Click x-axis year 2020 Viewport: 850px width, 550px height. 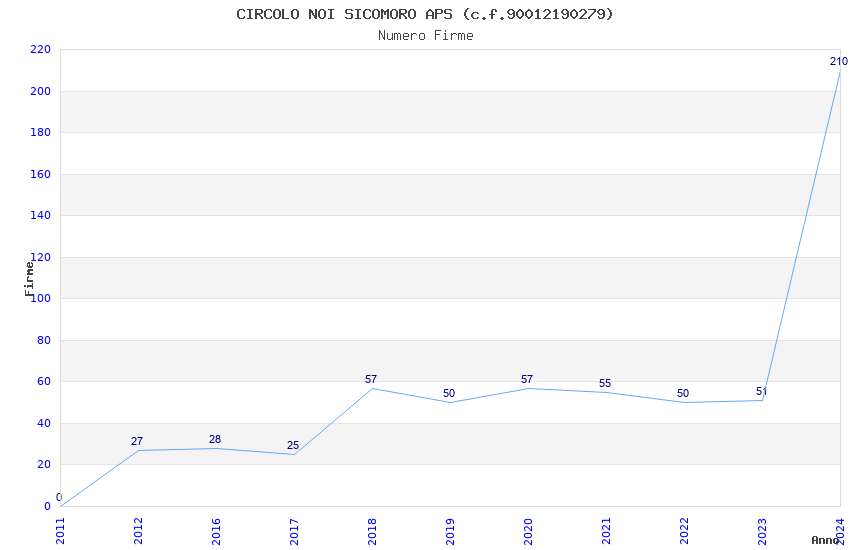pos(529,531)
